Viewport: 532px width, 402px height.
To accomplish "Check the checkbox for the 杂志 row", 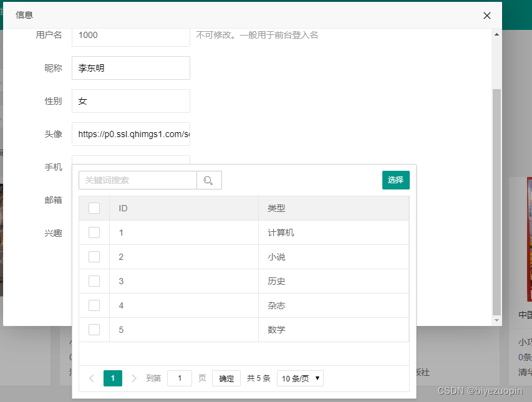I will [x=94, y=305].
